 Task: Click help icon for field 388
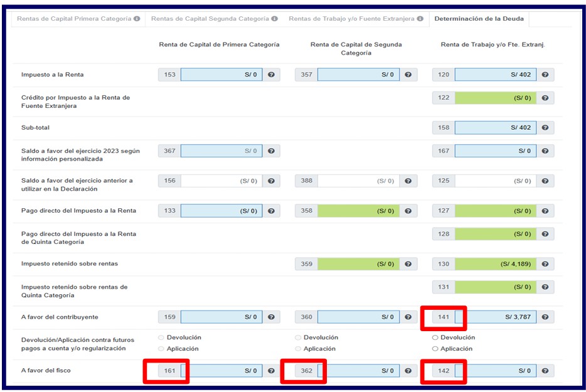click(408, 181)
